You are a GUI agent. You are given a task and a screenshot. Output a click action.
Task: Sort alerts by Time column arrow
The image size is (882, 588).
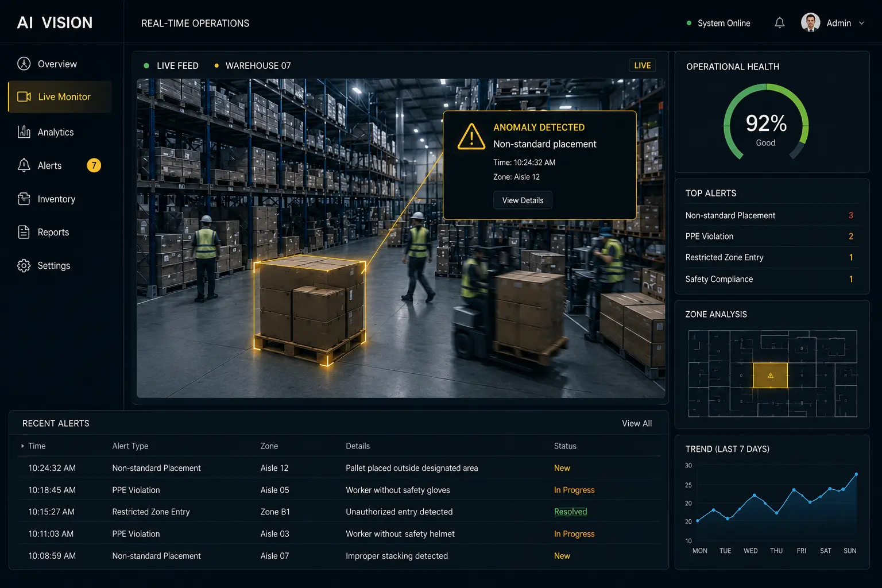click(x=22, y=446)
